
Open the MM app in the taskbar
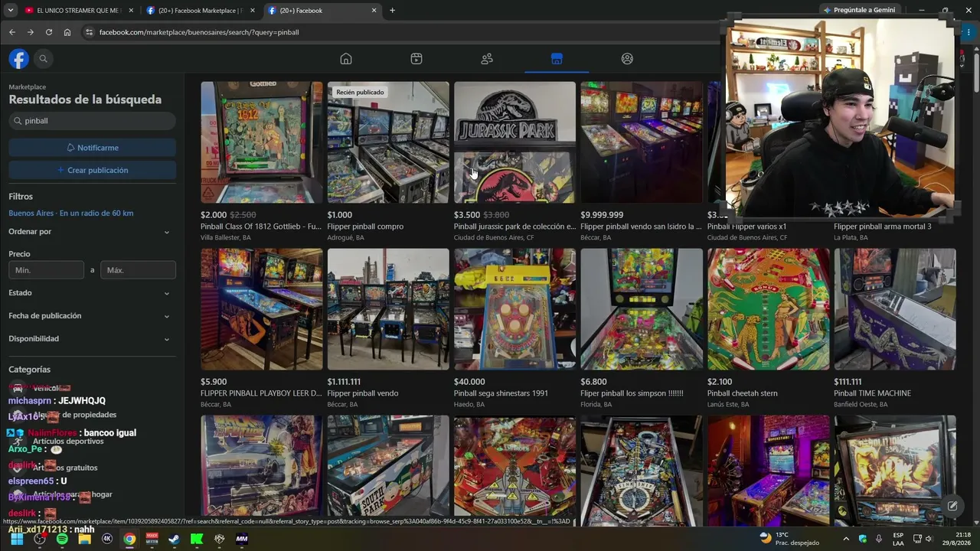tap(242, 539)
